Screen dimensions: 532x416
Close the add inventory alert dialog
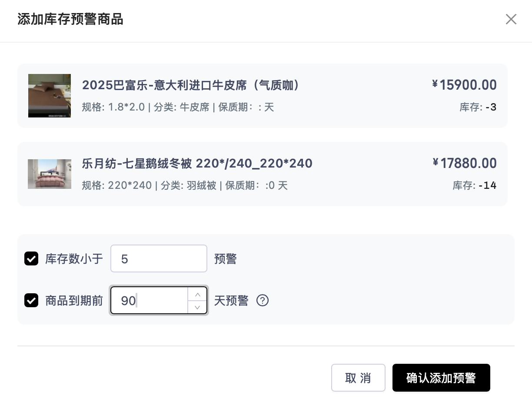(x=511, y=19)
